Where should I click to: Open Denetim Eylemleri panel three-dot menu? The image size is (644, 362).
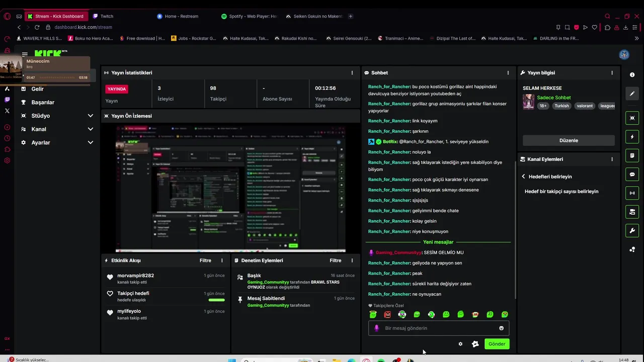tap(352, 260)
